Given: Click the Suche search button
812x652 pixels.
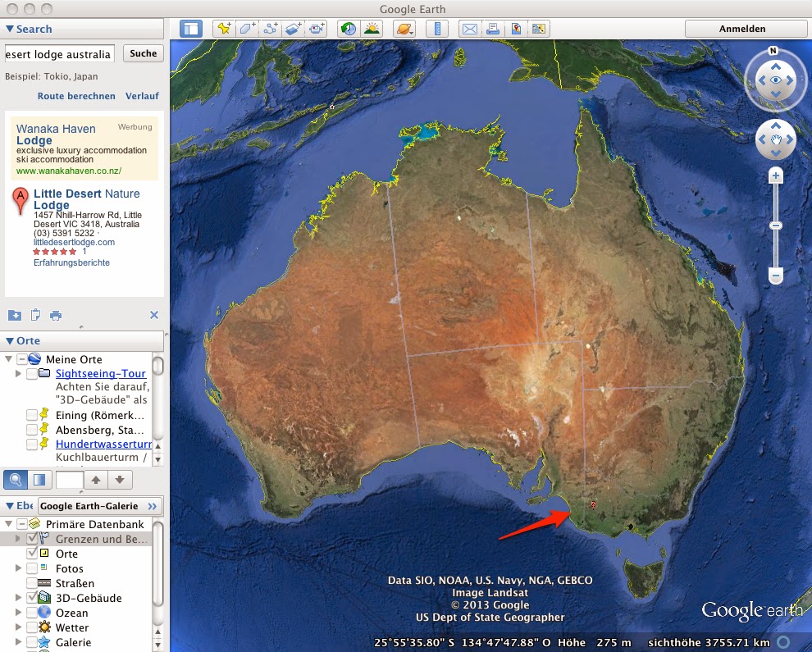Looking at the screenshot, I should [x=143, y=53].
